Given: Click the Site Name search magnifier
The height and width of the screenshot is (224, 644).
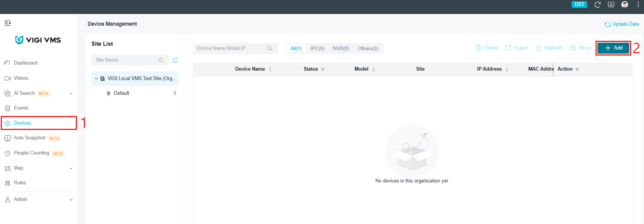Looking at the screenshot, I should coord(161,60).
